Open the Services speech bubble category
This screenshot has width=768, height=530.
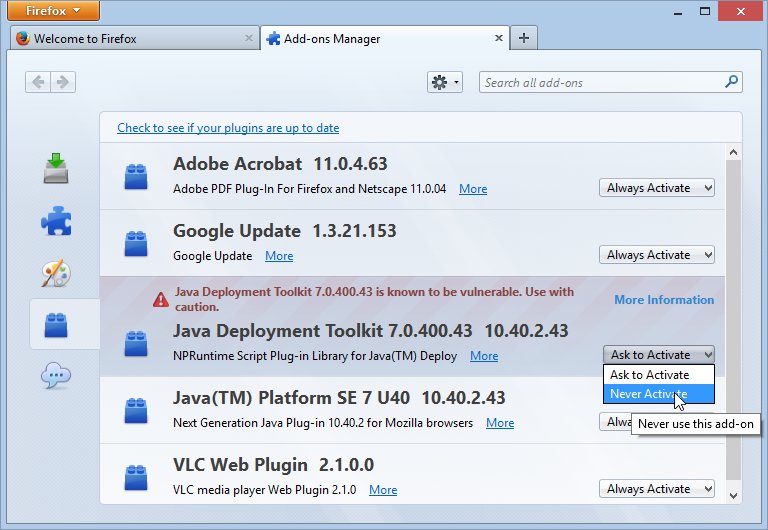point(56,376)
